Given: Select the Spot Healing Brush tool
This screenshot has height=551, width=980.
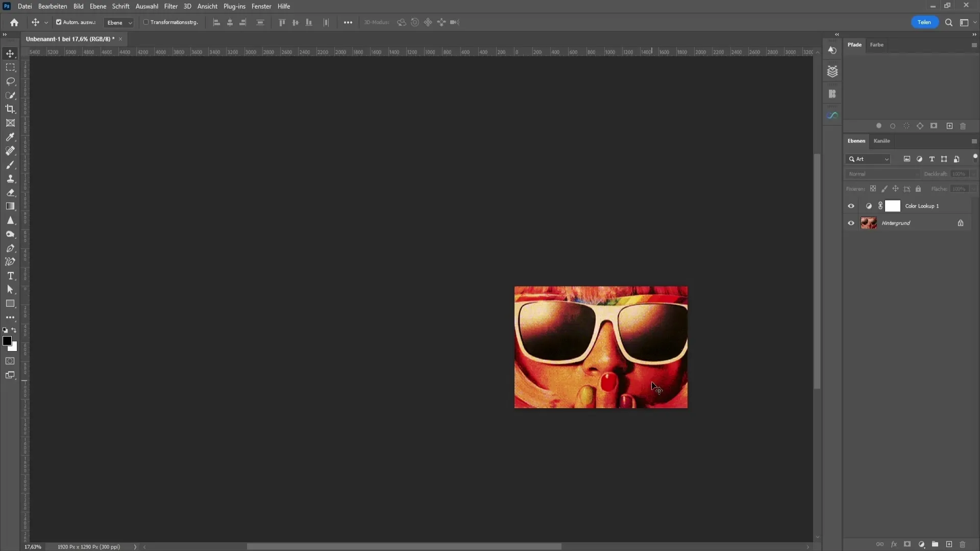Looking at the screenshot, I should [x=10, y=151].
